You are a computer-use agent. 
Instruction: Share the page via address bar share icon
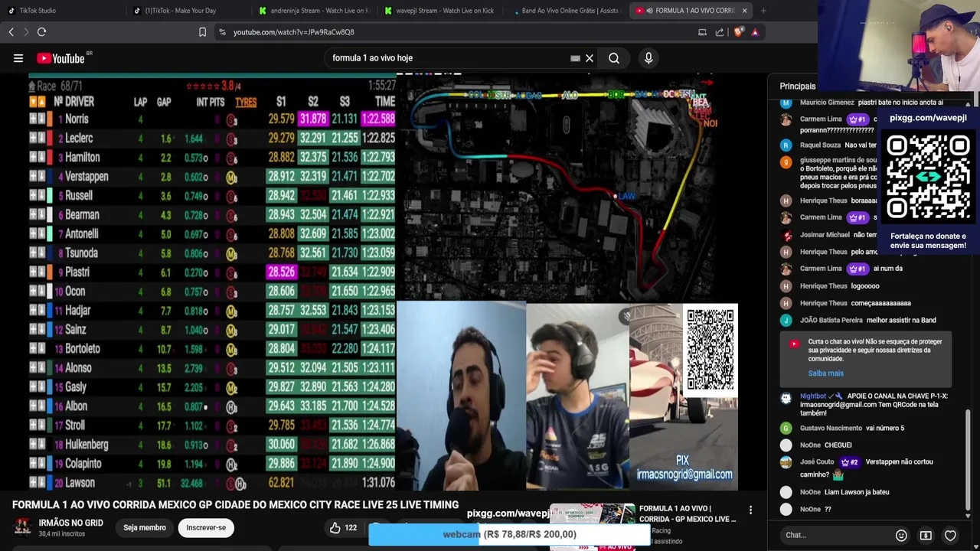720,32
